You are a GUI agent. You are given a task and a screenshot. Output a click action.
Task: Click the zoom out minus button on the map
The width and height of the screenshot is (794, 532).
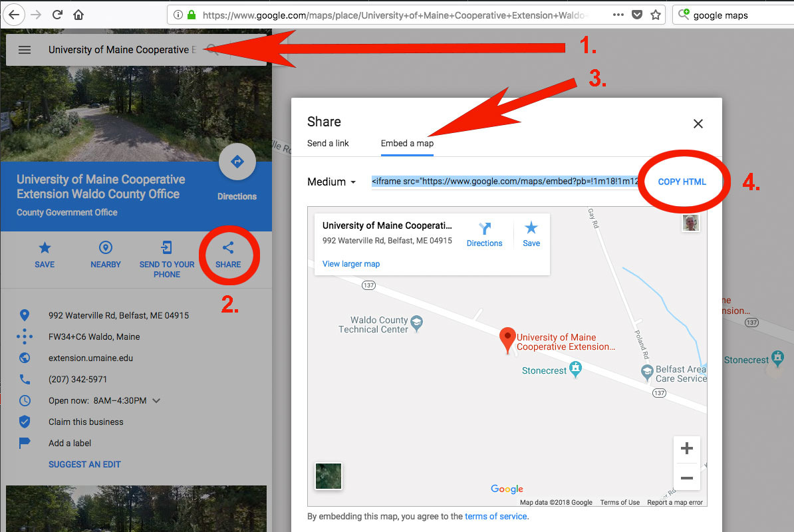click(x=687, y=478)
